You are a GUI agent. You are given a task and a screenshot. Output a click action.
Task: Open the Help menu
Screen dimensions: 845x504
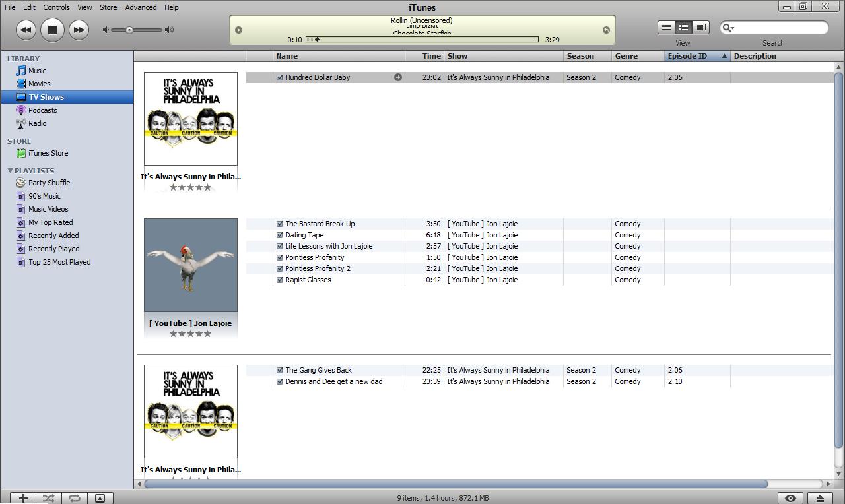tap(171, 7)
